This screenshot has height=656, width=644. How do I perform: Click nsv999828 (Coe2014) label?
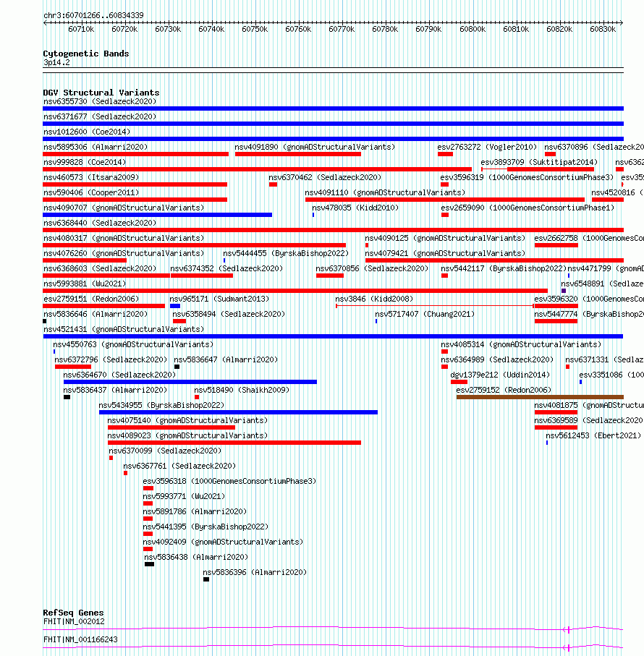pyautogui.click(x=85, y=162)
